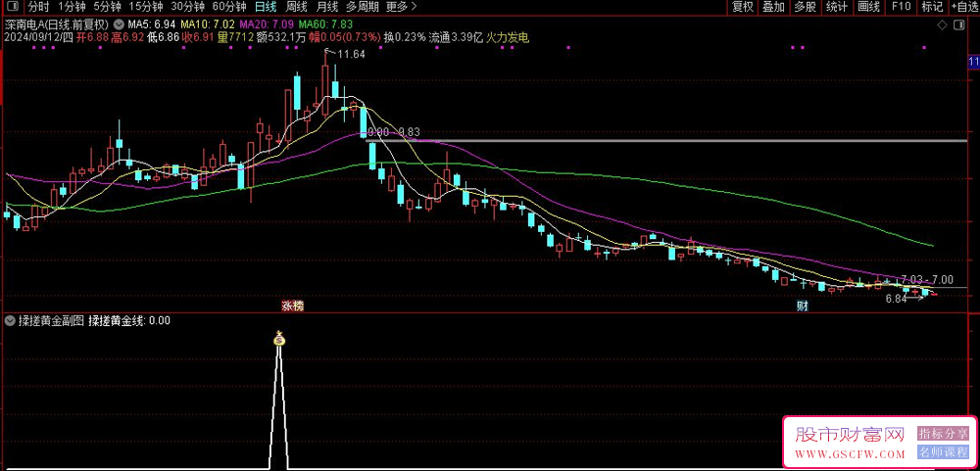Click the panel layout icon at top-left
The width and height of the screenshot is (980, 471).
pos(13,7)
